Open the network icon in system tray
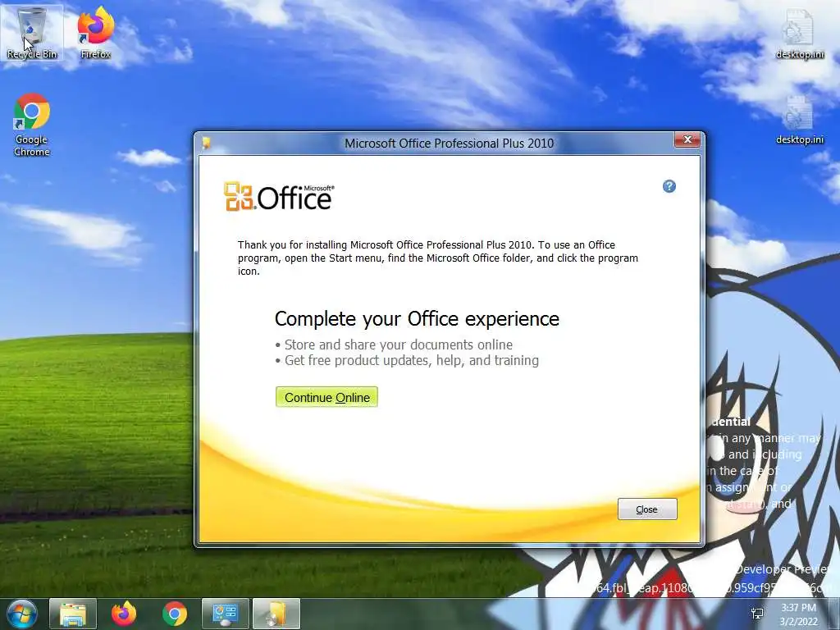This screenshot has height=630, width=840. tap(757, 614)
